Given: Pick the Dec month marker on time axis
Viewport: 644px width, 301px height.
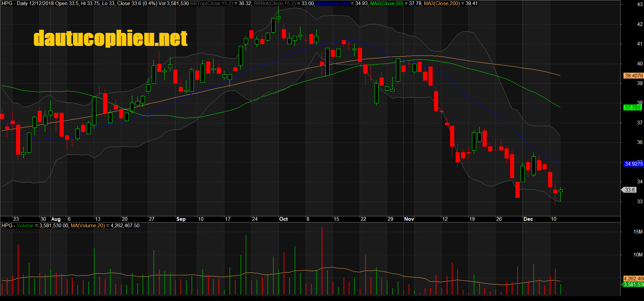Looking at the screenshot, I should point(528,219).
